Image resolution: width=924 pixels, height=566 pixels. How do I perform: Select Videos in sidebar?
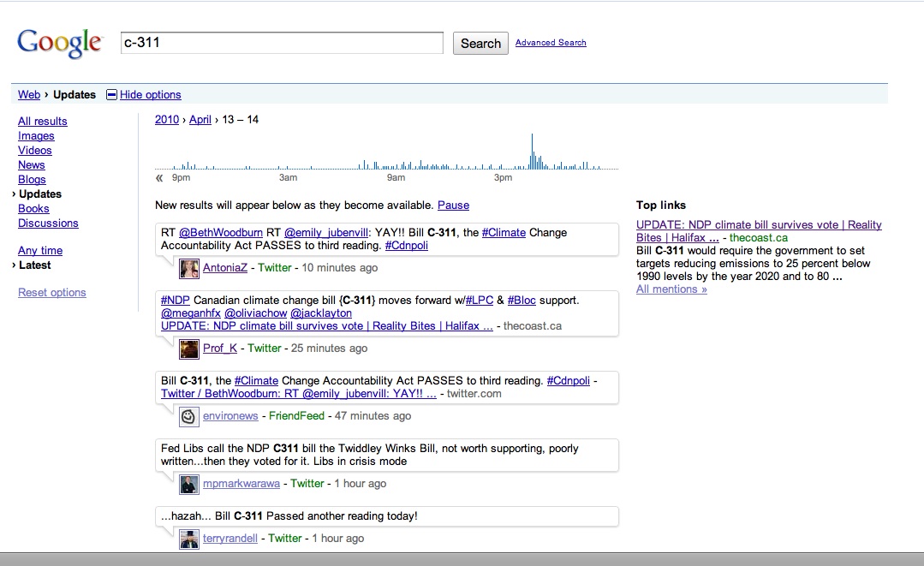35,151
